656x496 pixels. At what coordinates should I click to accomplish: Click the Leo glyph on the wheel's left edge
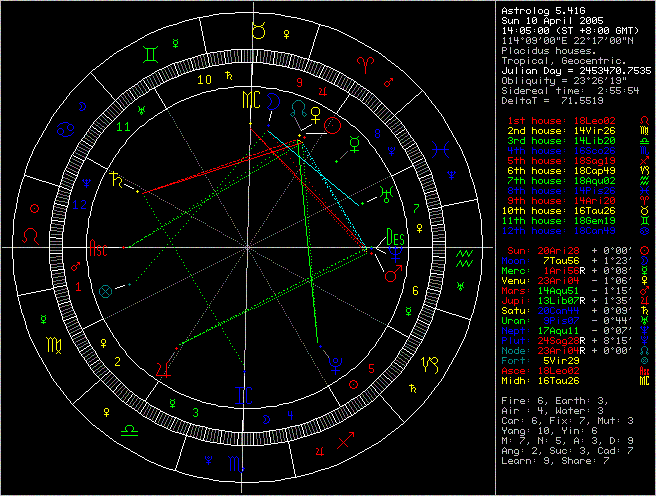33,238
